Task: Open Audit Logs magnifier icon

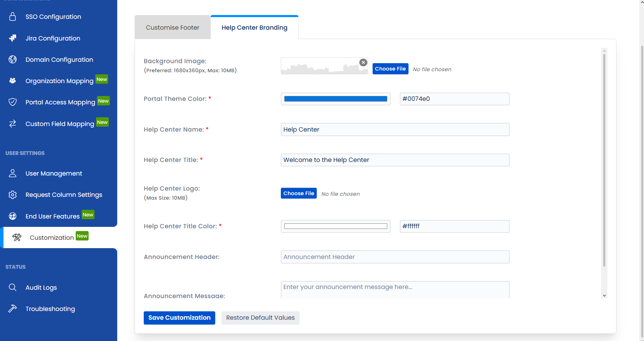Action: point(13,287)
